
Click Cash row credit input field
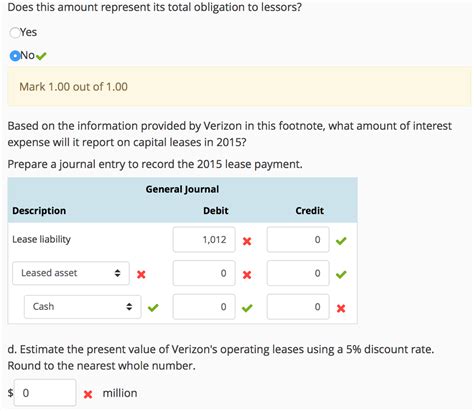pyautogui.click(x=298, y=307)
